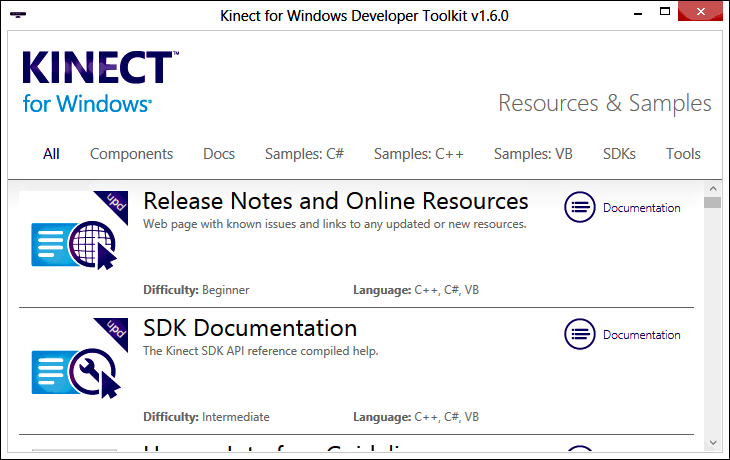Open Documentation icon for Release Notes
The height and width of the screenshot is (460, 730).
point(580,207)
